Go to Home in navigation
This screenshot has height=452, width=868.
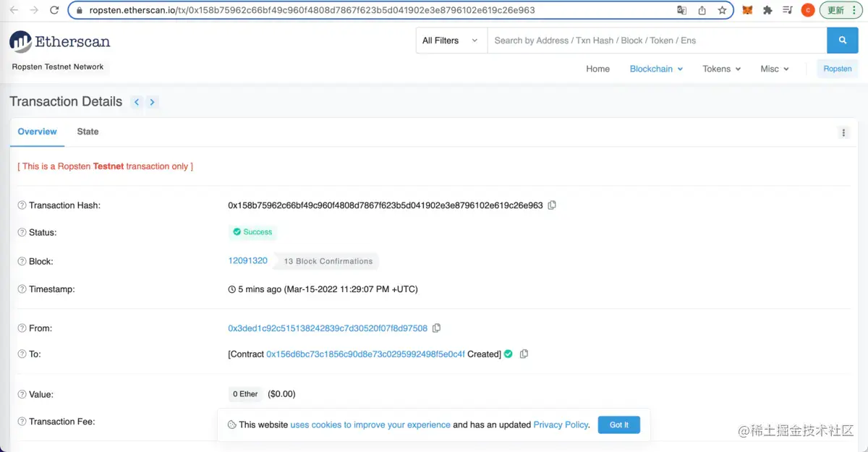point(597,69)
